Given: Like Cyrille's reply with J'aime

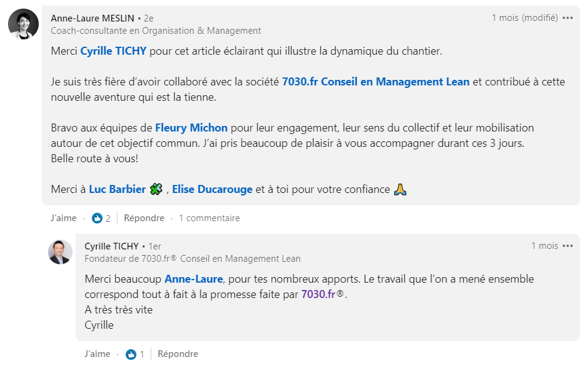Looking at the screenshot, I should [x=97, y=354].
